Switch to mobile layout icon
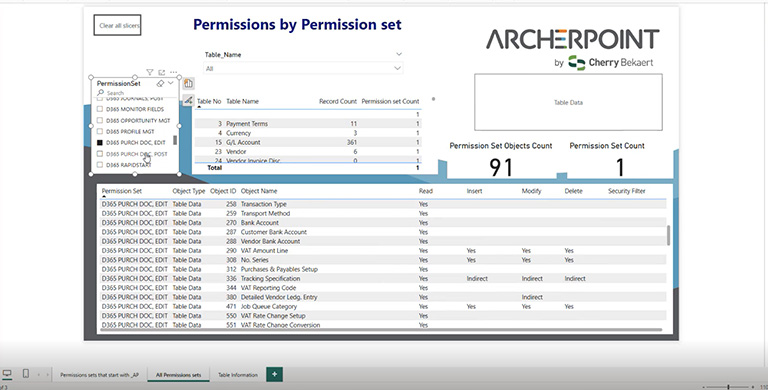The height and width of the screenshot is (390, 768). (x=26, y=374)
